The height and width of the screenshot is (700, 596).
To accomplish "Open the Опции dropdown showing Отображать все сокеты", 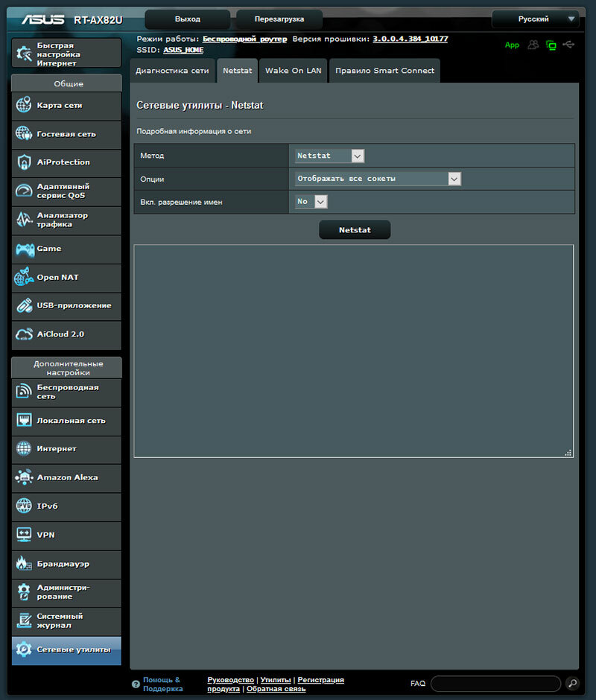I will pos(378,179).
